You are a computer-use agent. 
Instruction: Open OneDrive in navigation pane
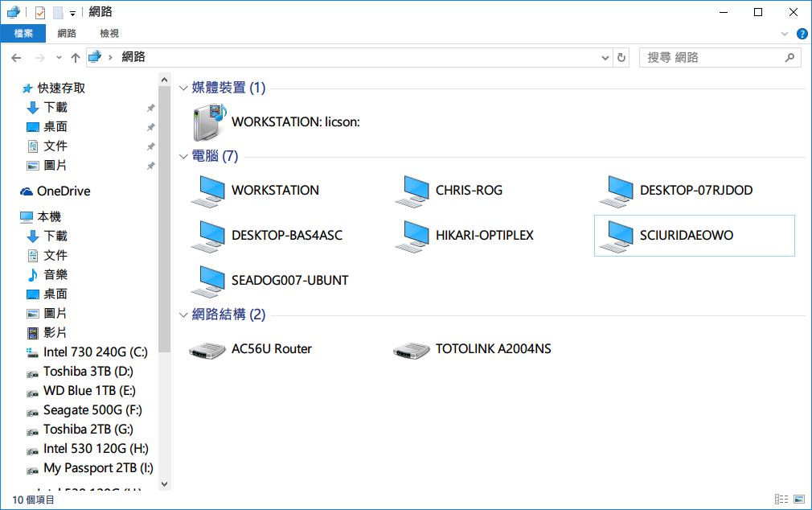click(x=55, y=191)
